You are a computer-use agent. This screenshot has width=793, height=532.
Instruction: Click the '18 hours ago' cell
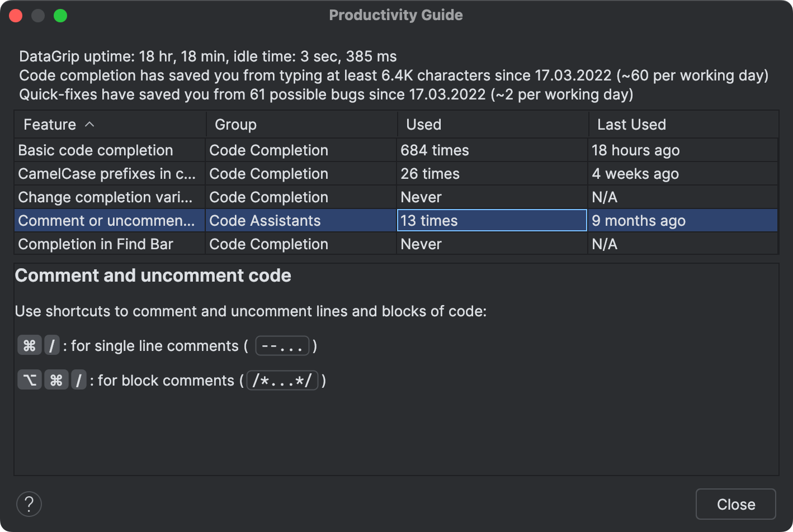tap(636, 150)
